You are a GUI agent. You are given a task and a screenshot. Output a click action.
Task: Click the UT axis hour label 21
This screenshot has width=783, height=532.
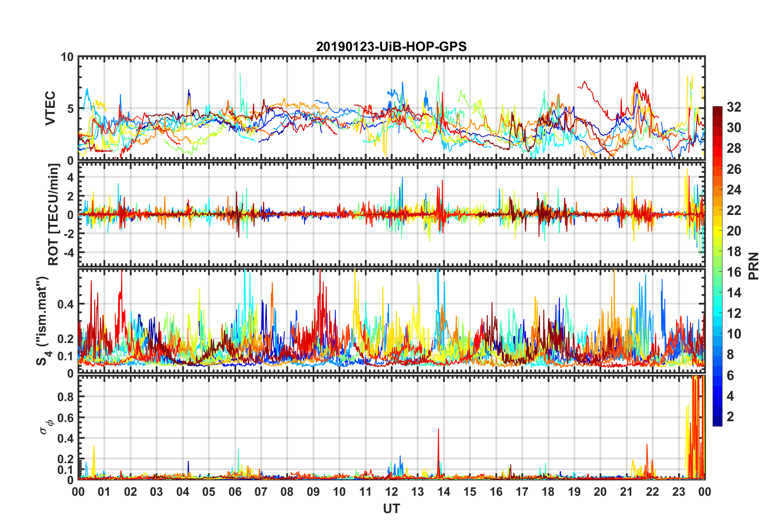(x=627, y=492)
